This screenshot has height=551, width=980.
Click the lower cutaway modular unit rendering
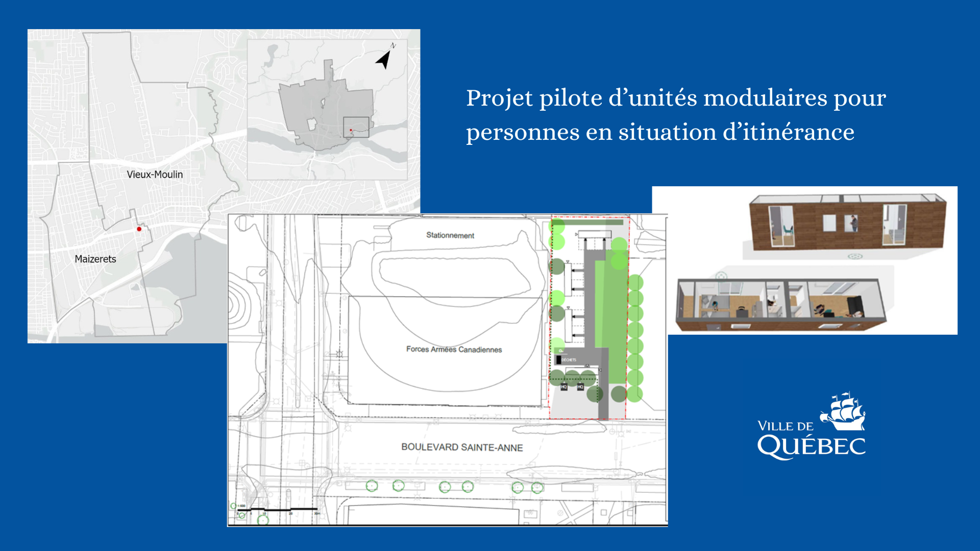pos(780,305)
